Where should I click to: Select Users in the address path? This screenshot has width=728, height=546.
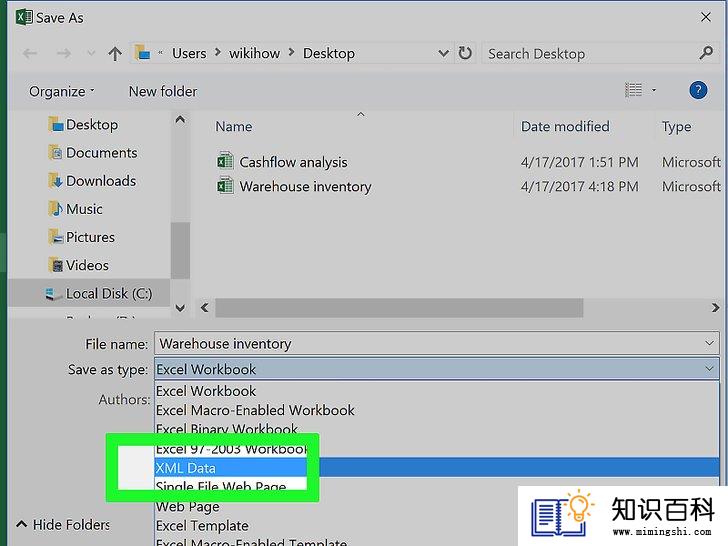point(189,53)
